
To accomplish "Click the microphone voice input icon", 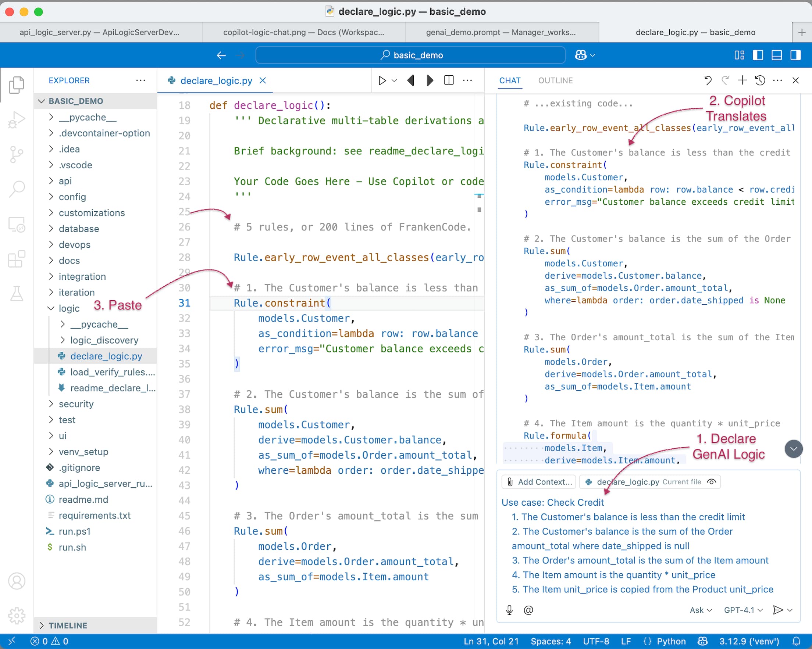I will coord(509,610).
